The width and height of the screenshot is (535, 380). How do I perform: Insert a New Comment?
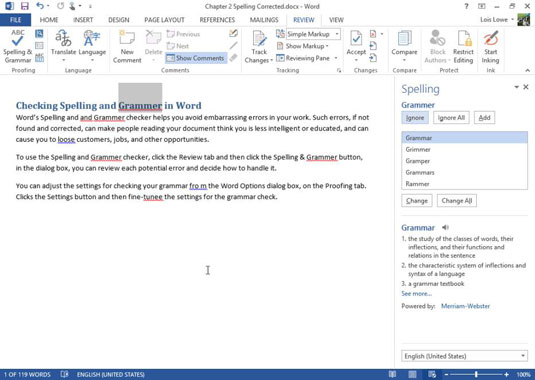[127, 46]
